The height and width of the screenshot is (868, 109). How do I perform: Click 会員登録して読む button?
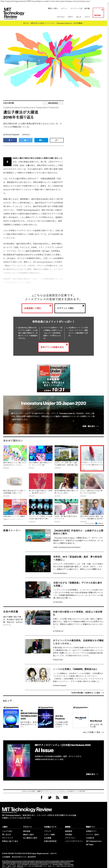pos(37,308)
